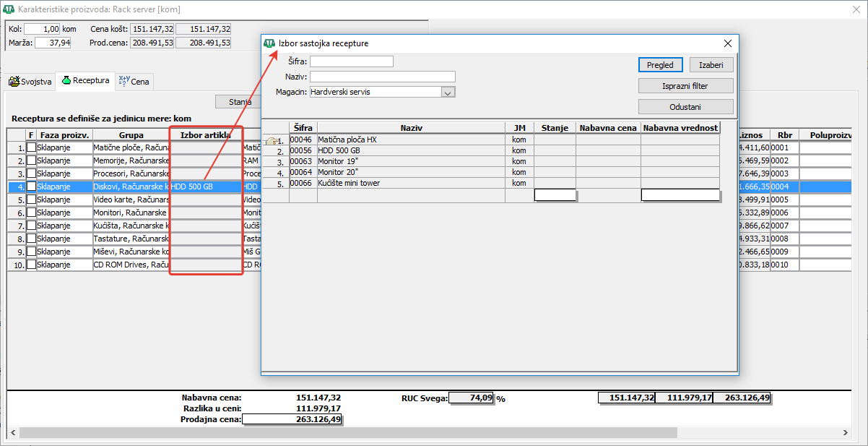Click Isprazni filter button

click(x=686, y=86)
